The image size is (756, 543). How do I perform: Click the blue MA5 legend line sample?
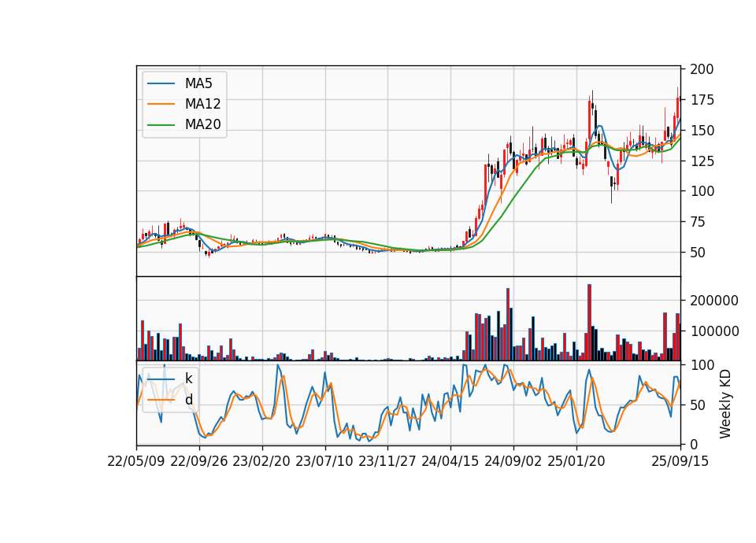click(x=161, y=83)
